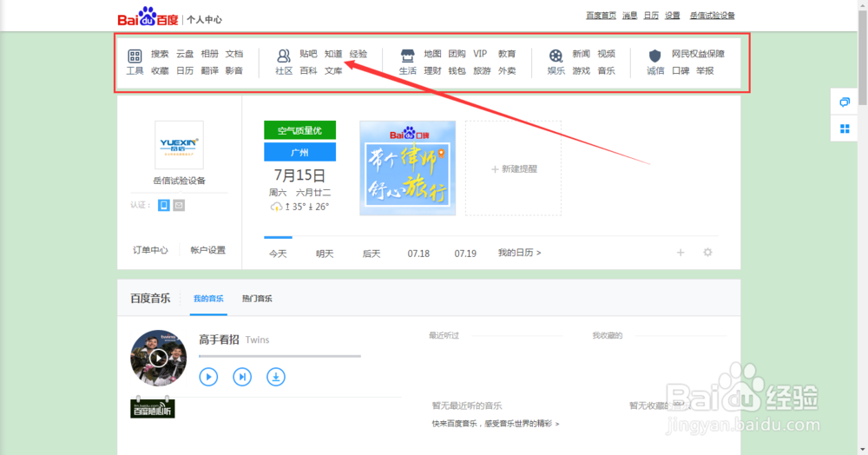Open the 举报 report link
Screen dimensions: 868x455
coord(705,71)
